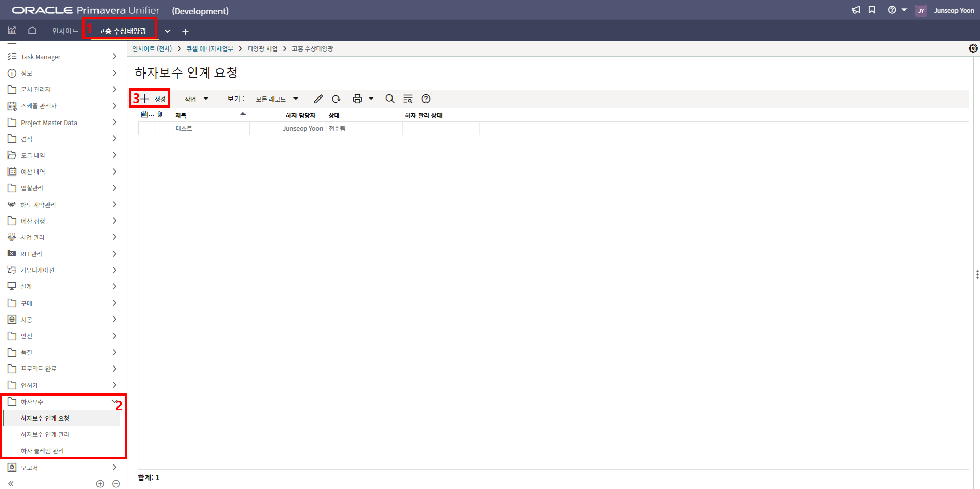Sort by the 제목 column header
Image resolution: width=980 pixels, height=489 pixels.
[181, 116]
